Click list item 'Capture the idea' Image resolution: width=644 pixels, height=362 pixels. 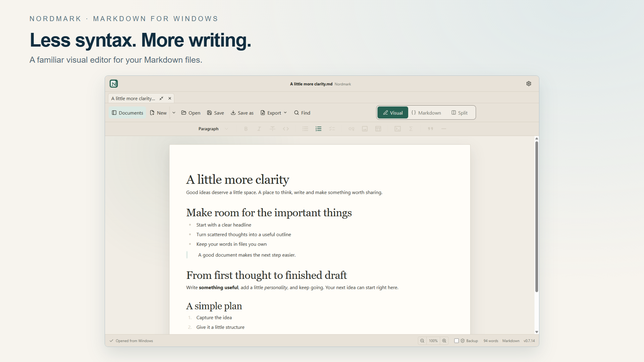(214, 318)
